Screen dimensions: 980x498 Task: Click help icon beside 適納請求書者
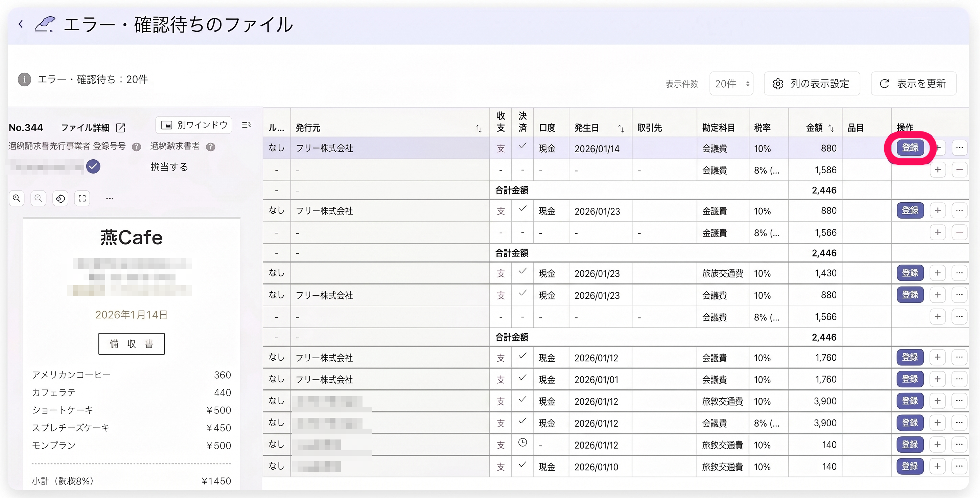click(210, 147)
